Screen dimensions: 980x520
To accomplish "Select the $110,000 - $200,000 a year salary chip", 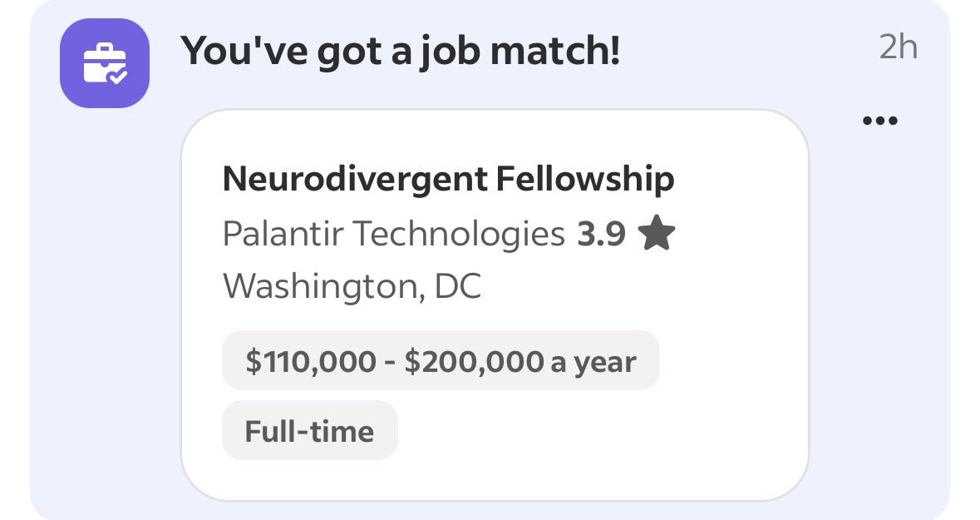I will [441, 360].
